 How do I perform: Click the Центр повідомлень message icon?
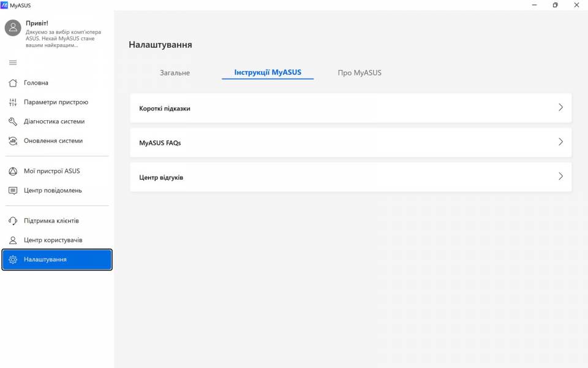pyautogui.click(x=13, y=191)
